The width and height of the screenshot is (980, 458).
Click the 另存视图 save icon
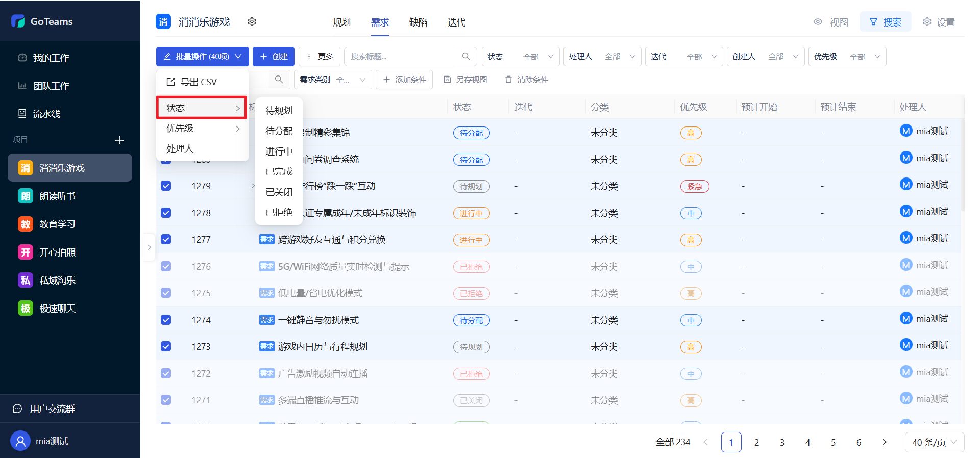[x=447, y=79]
